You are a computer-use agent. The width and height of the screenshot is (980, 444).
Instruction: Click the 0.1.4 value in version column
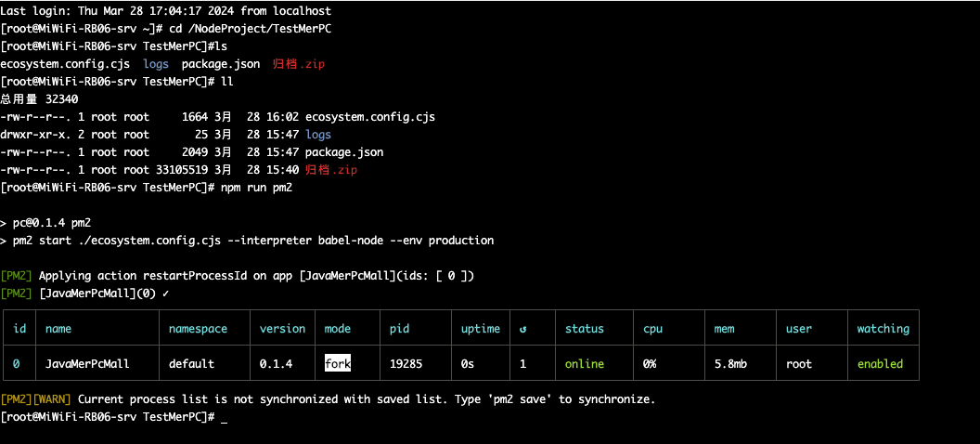point(276,363)
